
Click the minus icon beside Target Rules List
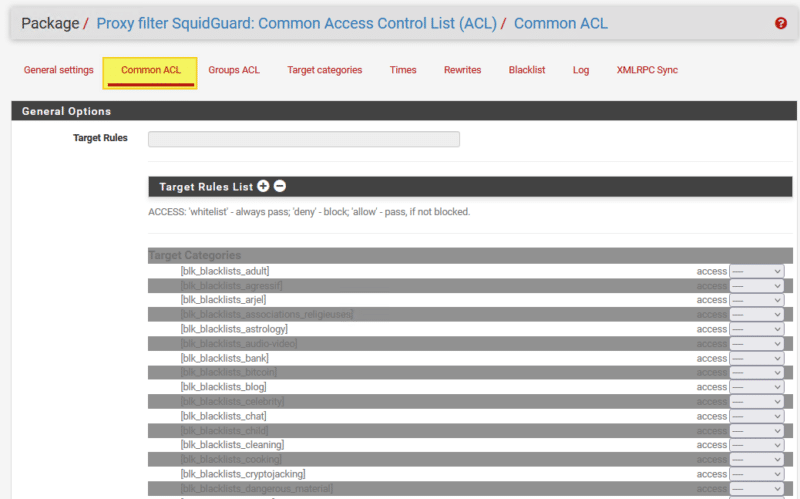(280, 186)
